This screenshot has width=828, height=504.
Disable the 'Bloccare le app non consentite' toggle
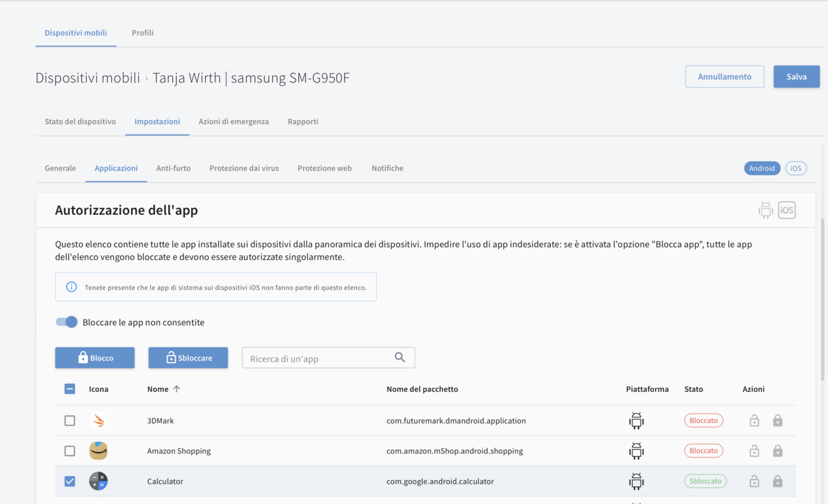67,322
